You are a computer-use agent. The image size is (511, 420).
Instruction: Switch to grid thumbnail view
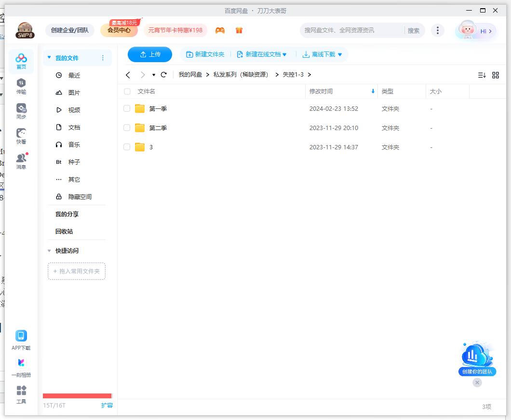(x=496, y=75)
